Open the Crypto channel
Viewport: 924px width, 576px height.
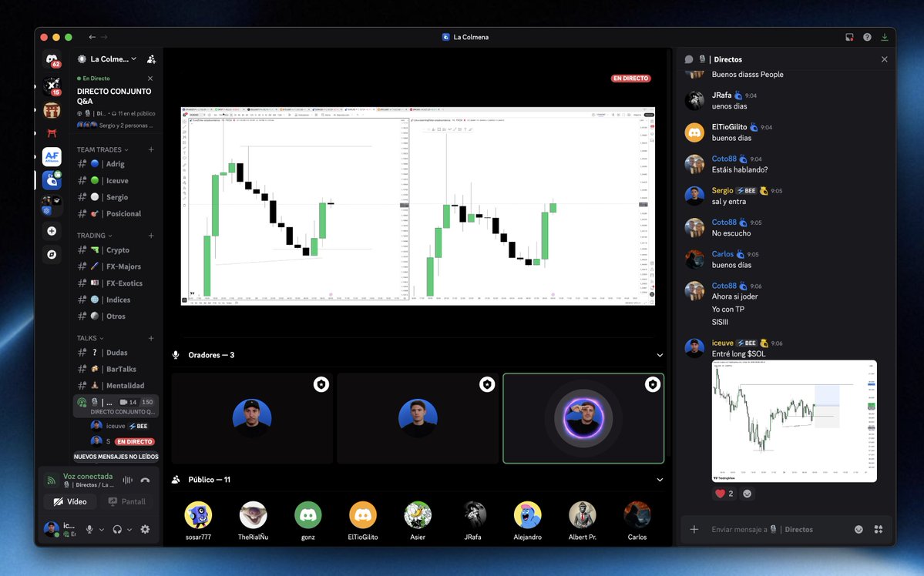point(116,250)
